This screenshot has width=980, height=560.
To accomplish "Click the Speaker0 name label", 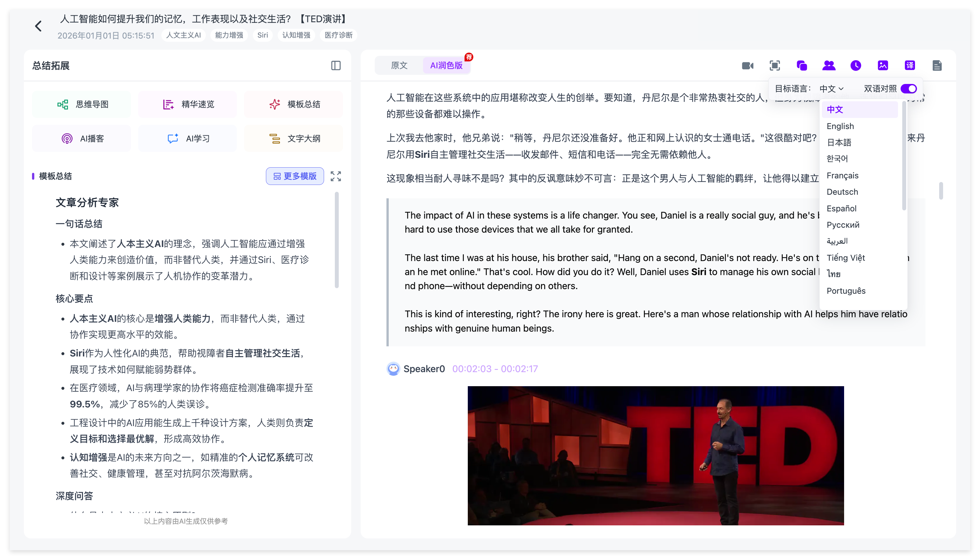I will (x=424, y=369).
